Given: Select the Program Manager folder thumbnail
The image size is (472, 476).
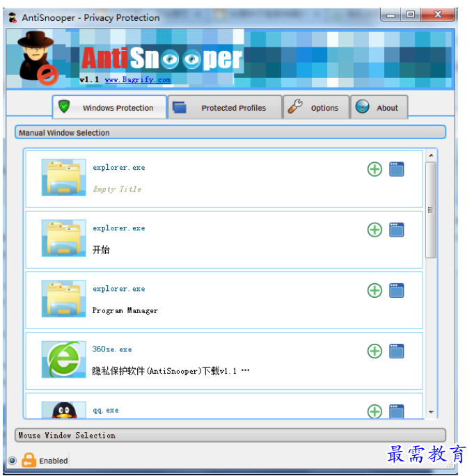Looking at the screenshot, I should (64, 299).
